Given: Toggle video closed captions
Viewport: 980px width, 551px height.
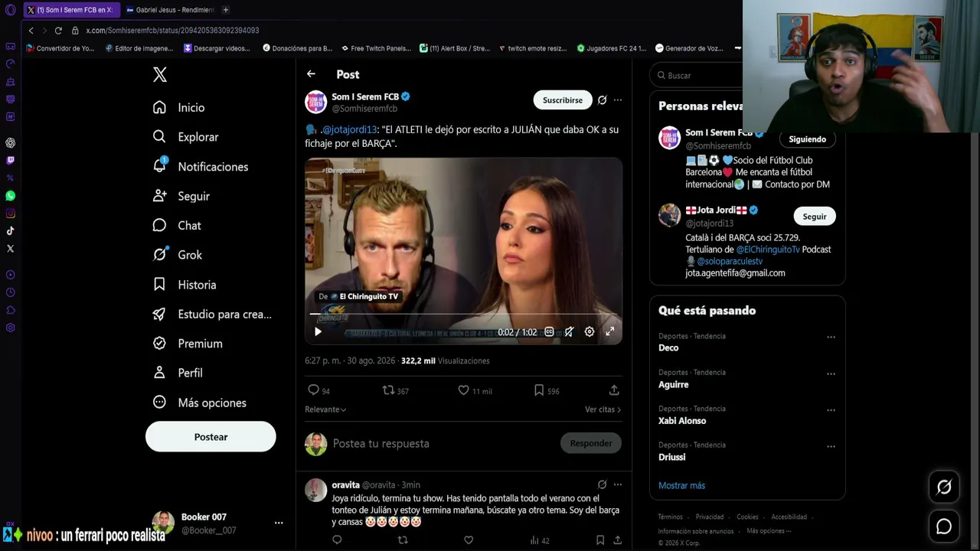Looking at the screenshot, I should click(x=549, y=332).
